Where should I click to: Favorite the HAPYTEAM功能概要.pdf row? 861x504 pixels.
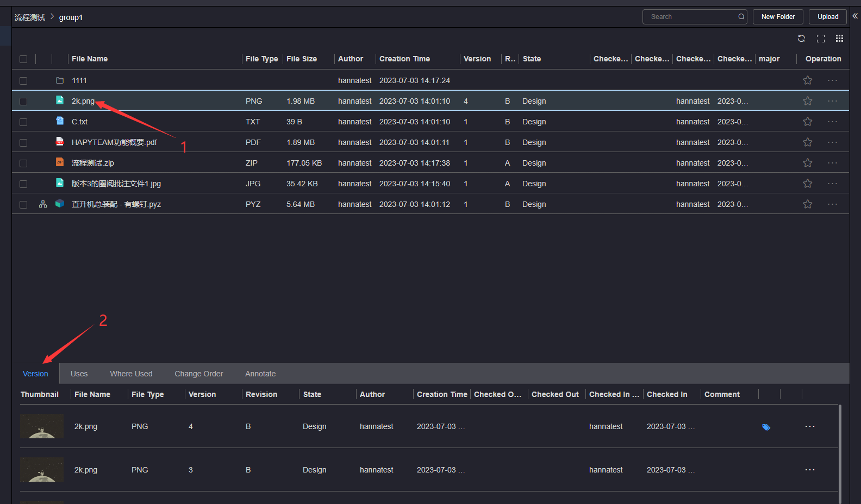[808, 142]
